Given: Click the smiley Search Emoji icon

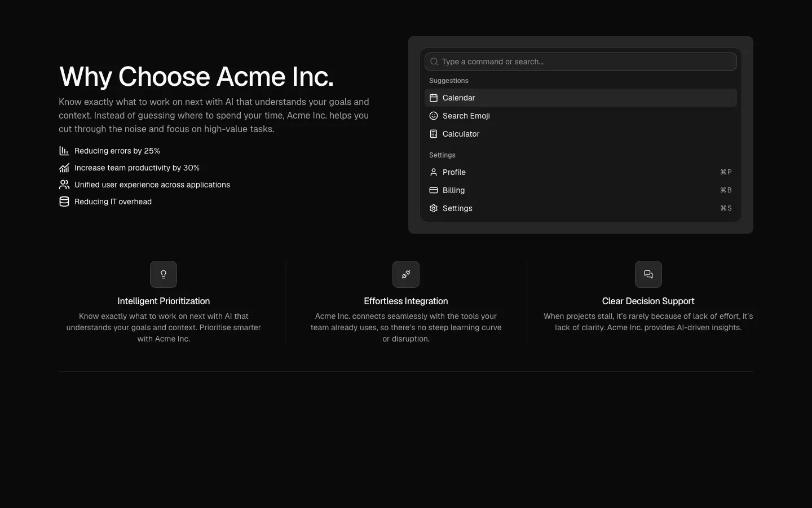Looking at the screenshot, I should tap(434, 116).
